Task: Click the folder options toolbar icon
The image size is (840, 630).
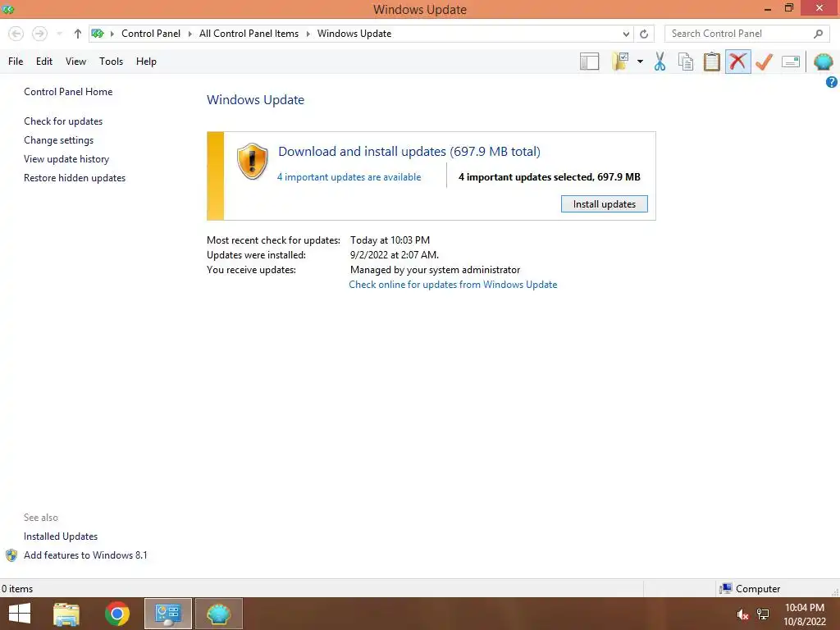Action: coord(620,62)
